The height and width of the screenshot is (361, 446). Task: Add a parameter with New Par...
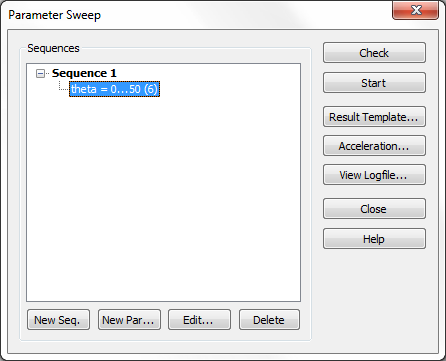(x=129, y=320)
